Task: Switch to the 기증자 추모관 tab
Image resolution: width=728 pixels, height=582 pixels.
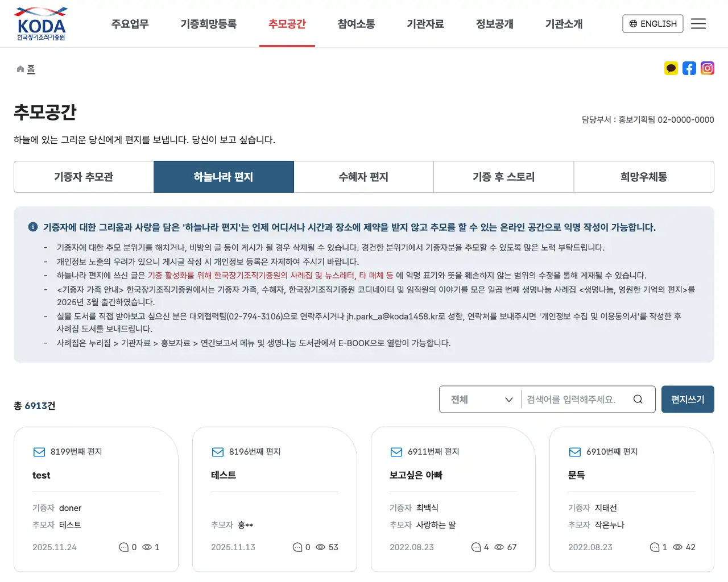Action: pyautogui.click(x=83, y=177)
